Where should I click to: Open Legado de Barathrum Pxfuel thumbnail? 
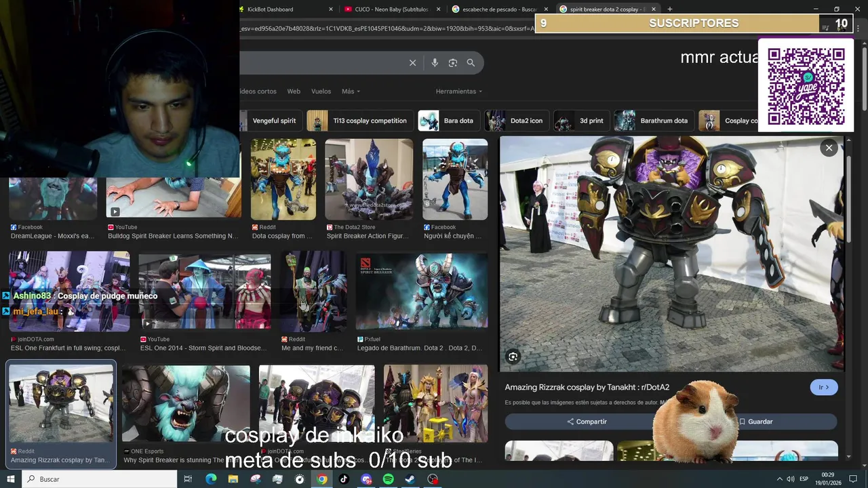coord(422,291)
